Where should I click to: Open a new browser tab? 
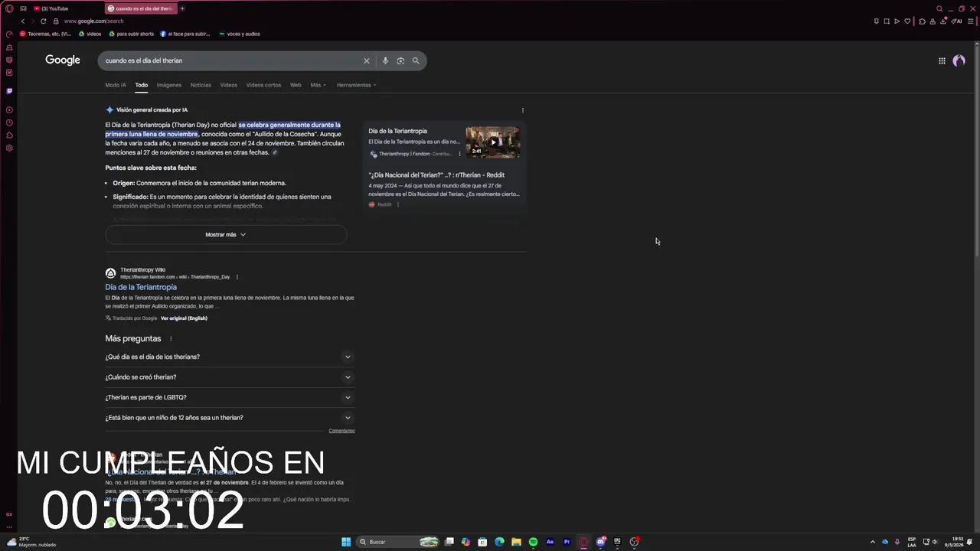[x=182, y=8]
